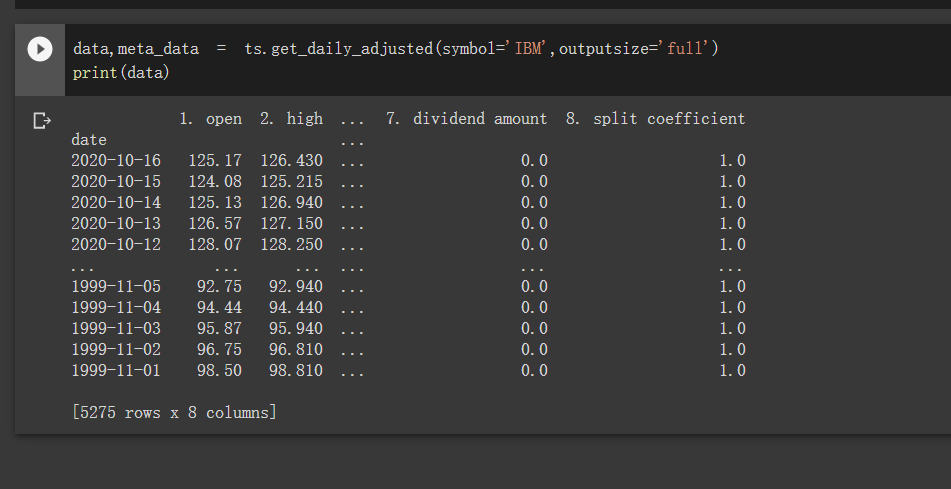Click the date 1999-11-03

[116, 329]
